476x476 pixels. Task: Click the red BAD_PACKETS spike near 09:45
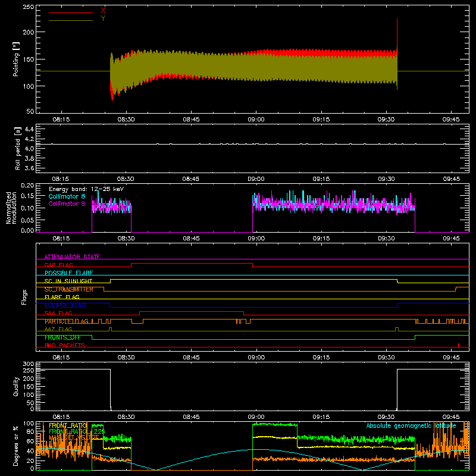pyautogui.click(x=459, y=345)
